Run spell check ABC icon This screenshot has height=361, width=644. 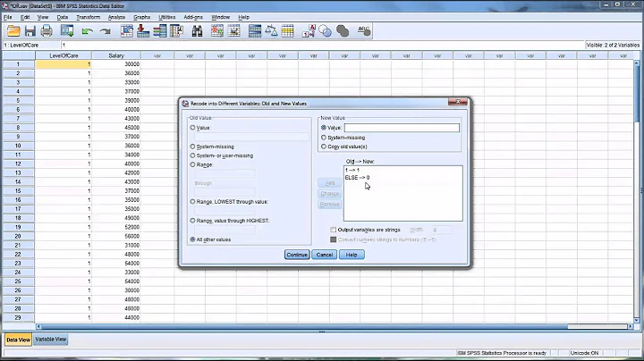(x=363, y=31)
